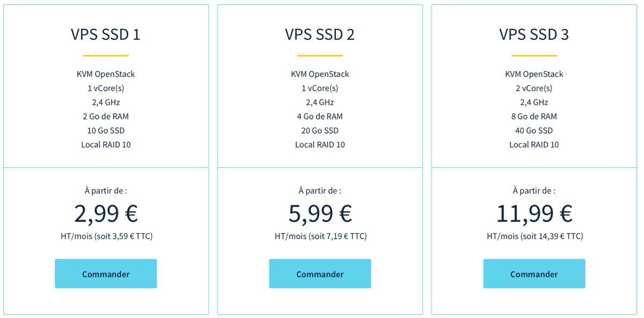
Task: Click the 10 Go SSD storage line
Action: coord(106,130)
